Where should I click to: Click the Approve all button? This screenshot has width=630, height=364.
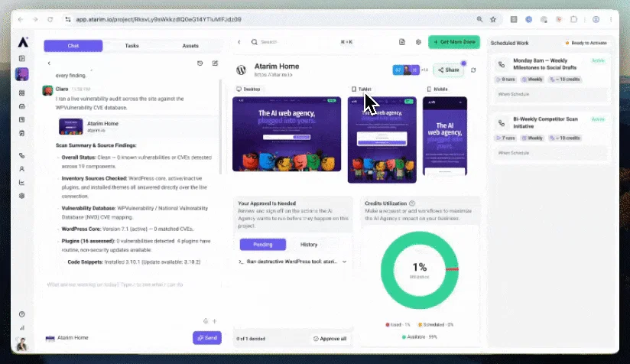pyautogui.click(x=330, y=339)
